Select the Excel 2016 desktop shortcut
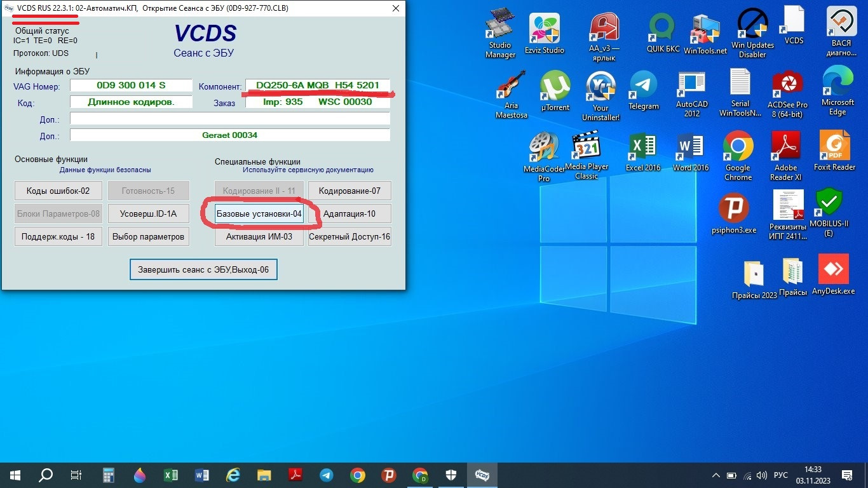Screen dimensions: 868x488 click(643, 152)
